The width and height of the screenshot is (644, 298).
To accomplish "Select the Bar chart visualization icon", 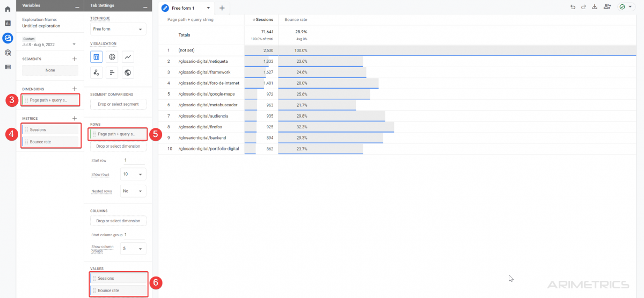I will (x=112, y=72).
